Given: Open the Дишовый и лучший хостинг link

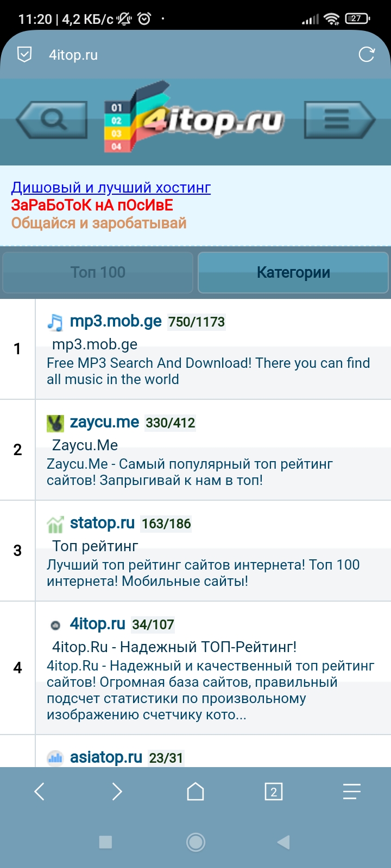Looking at the screenshot, I should pyautogui.click(x=111, y=188).
